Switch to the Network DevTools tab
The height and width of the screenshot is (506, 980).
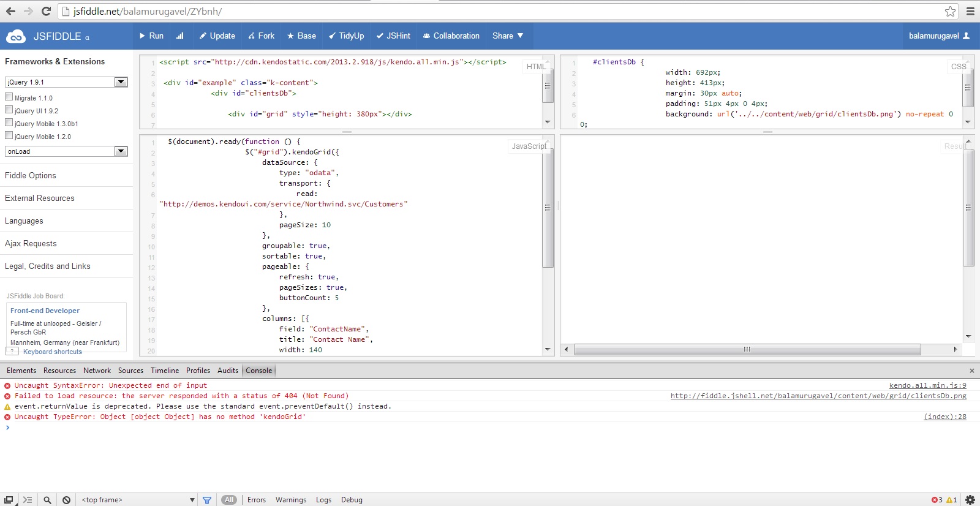click(97, 371)
